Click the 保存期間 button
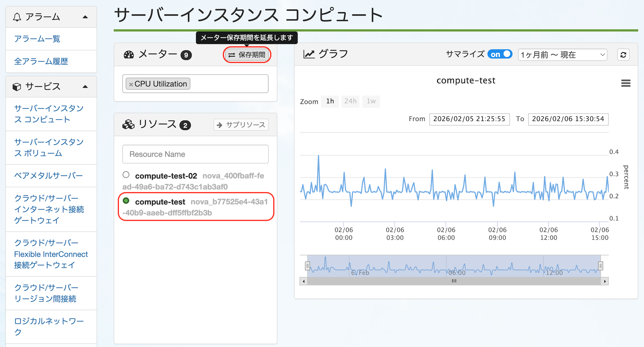 [247, 55]
